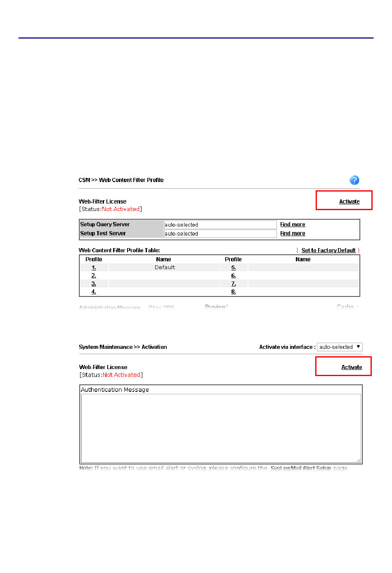
Task: Open the SysLog/Mail Alert Setup link
Action: tap(301, 468)
